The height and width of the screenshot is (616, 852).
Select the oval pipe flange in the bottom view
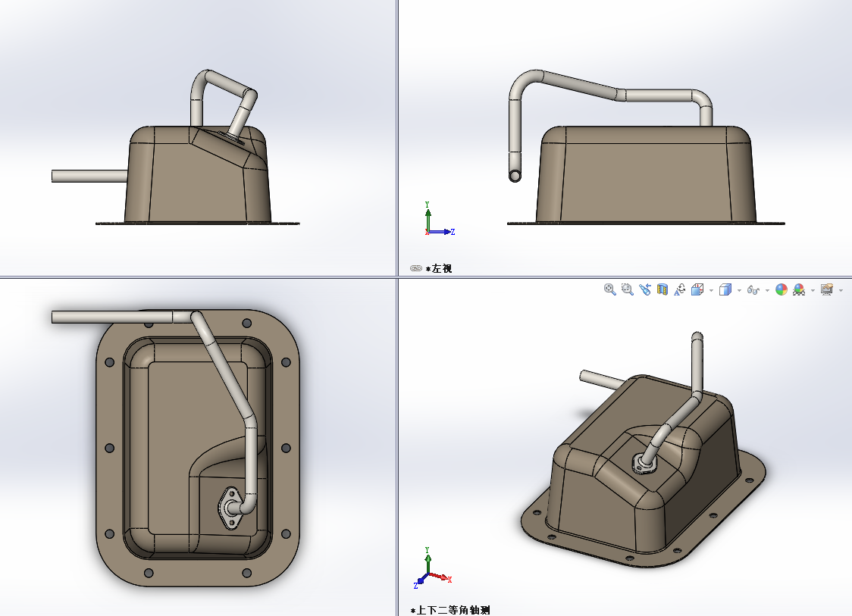point(231,508)
